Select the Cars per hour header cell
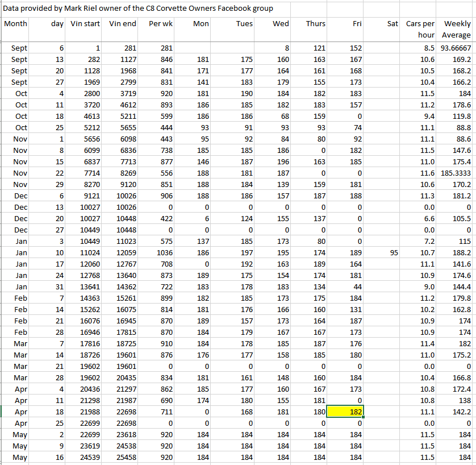Screen dimensions: 476x465 pos(420,29)
